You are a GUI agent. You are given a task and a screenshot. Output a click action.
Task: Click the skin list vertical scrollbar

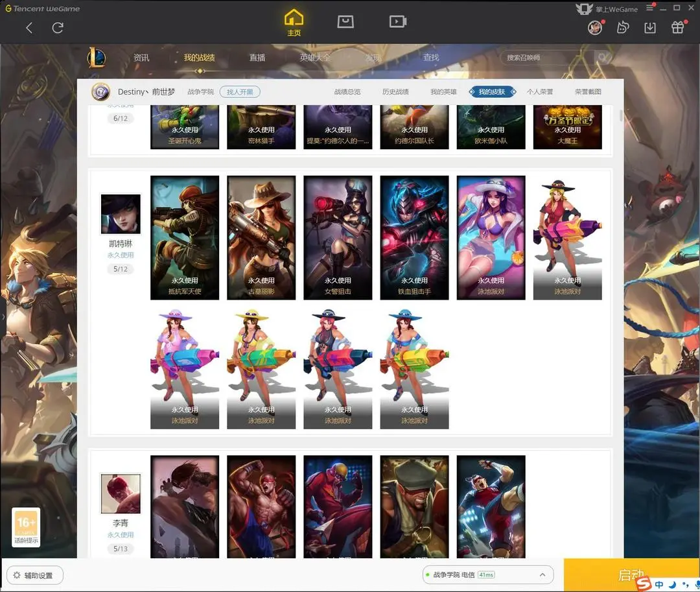[x=621, y=116]
